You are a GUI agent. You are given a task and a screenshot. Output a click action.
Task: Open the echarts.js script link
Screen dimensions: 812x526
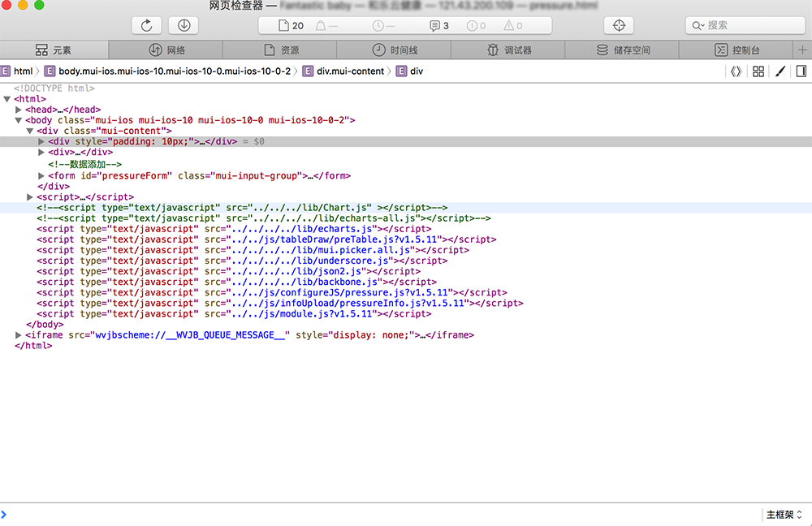302,229
